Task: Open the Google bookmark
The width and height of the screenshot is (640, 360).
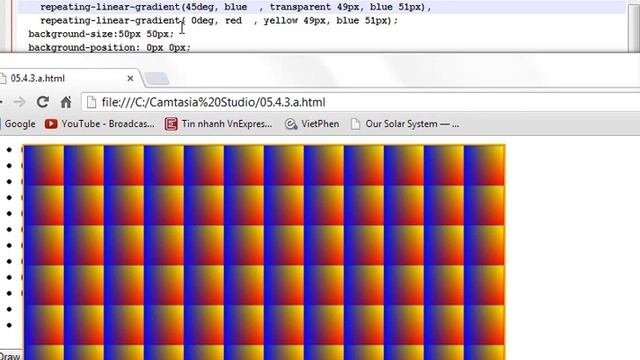Action: click(17, 124)
